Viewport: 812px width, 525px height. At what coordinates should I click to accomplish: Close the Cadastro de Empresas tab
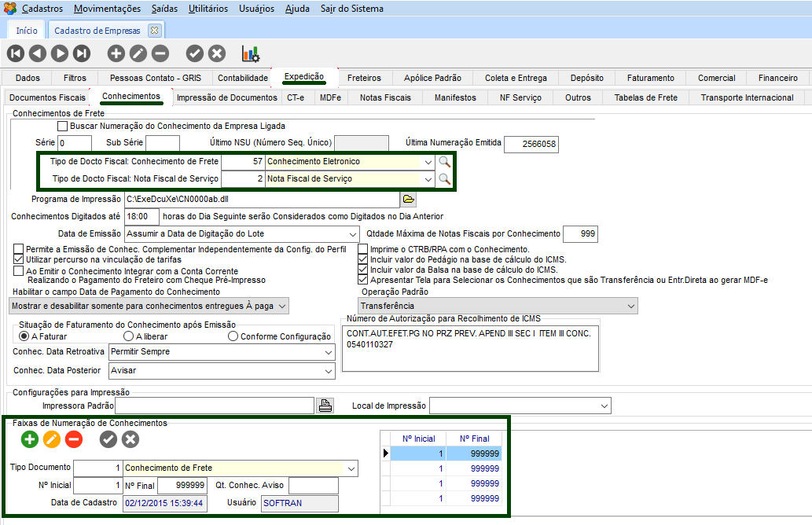[154, 31]
